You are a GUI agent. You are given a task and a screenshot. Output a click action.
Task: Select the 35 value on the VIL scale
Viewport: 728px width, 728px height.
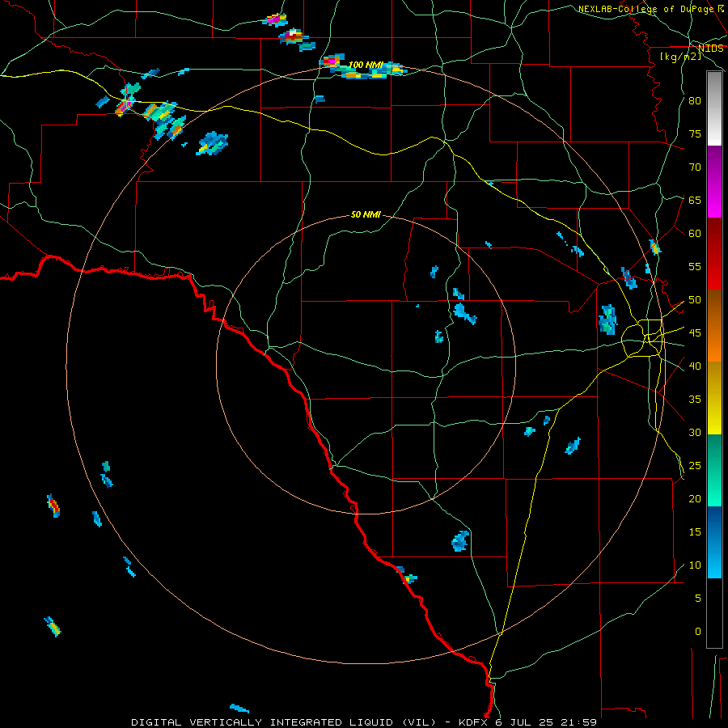(x=695, y=400)
